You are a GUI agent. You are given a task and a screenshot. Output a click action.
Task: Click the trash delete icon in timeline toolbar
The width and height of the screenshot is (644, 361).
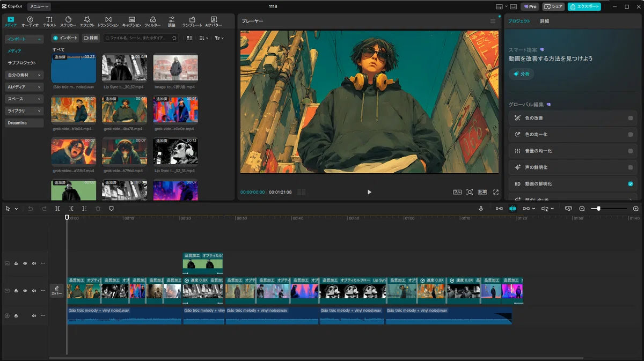tap(98, 208)
